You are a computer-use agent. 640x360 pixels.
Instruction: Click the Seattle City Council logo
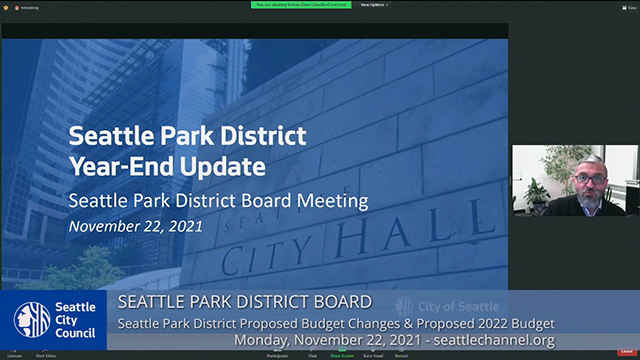(53, 320)
